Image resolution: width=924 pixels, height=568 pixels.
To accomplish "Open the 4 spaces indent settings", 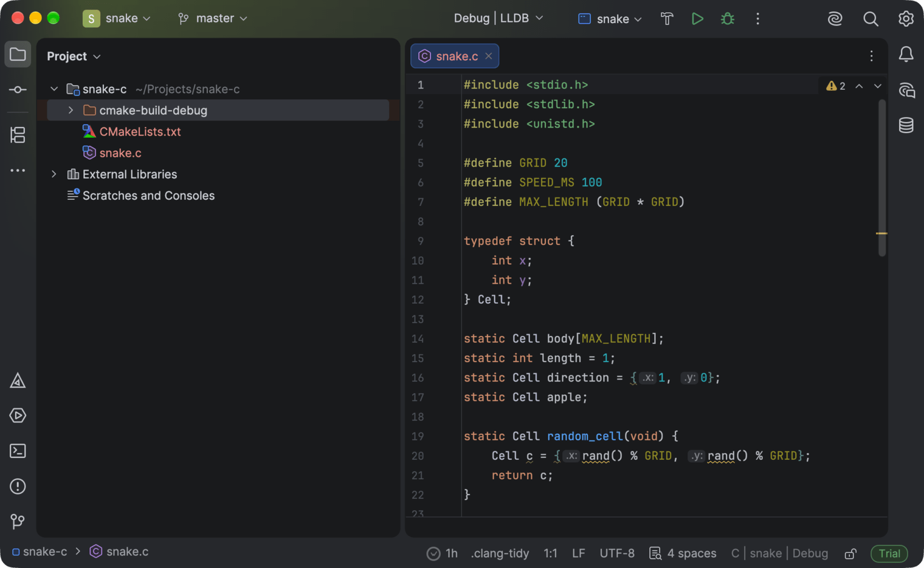I will 683,553.
